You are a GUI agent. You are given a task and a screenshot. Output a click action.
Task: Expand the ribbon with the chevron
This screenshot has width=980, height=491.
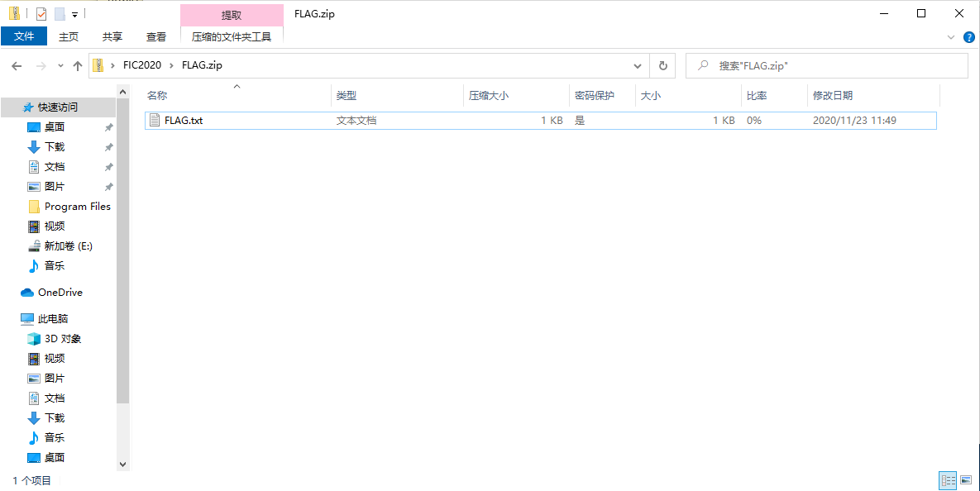pos(950,37)
